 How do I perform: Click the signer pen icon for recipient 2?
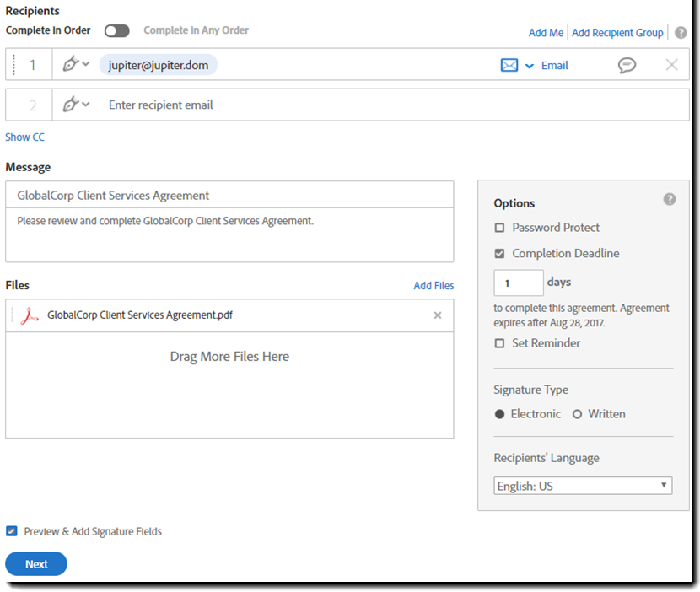pos(71,105)
